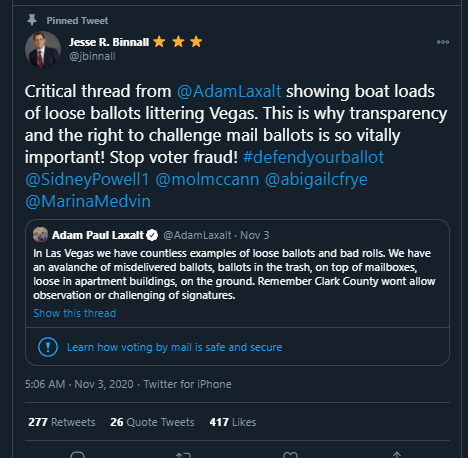Expand quoted tweet via Show this thread

[x=75, y=313]
